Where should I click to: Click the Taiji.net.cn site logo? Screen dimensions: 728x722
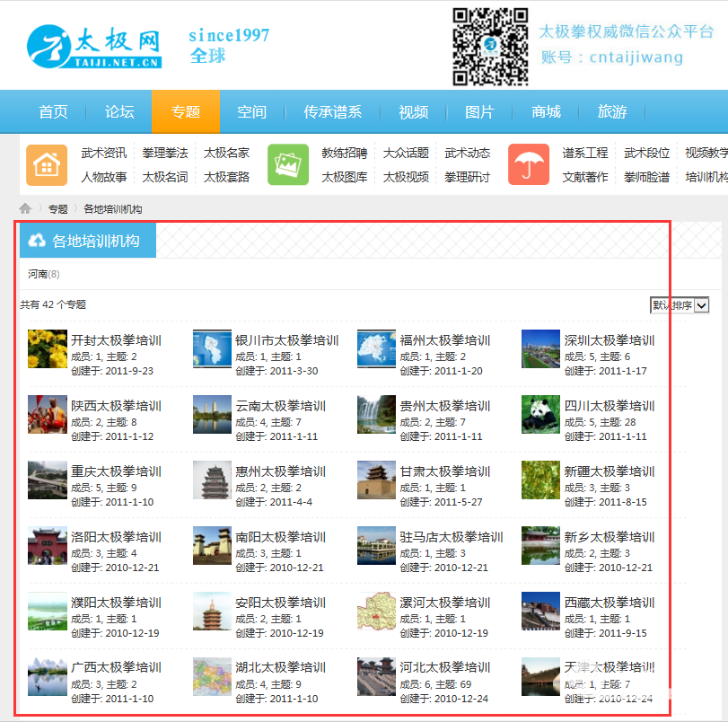(94, 47)
